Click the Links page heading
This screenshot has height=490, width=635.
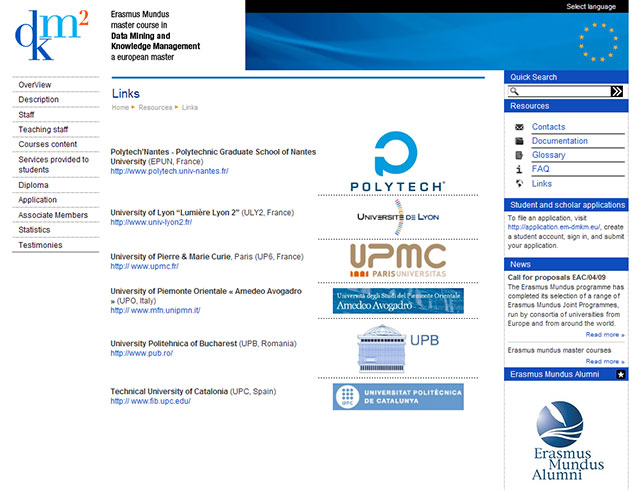tap(126, 94)
